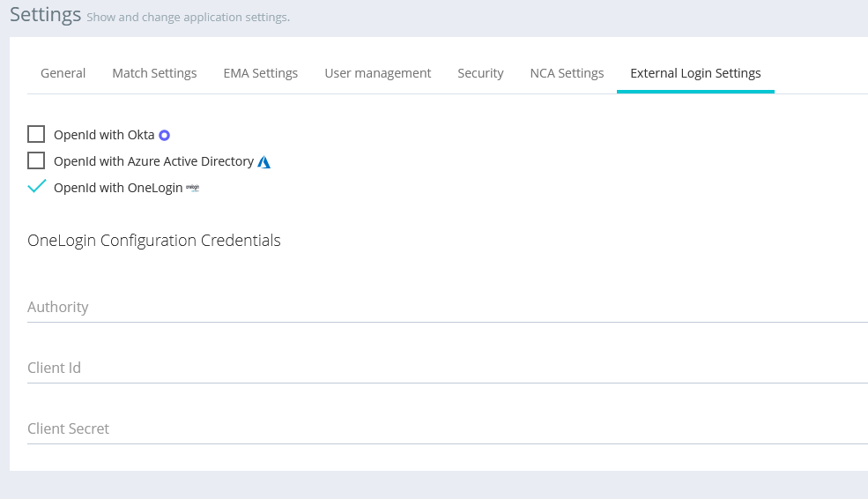Open the User management tab

377,73
